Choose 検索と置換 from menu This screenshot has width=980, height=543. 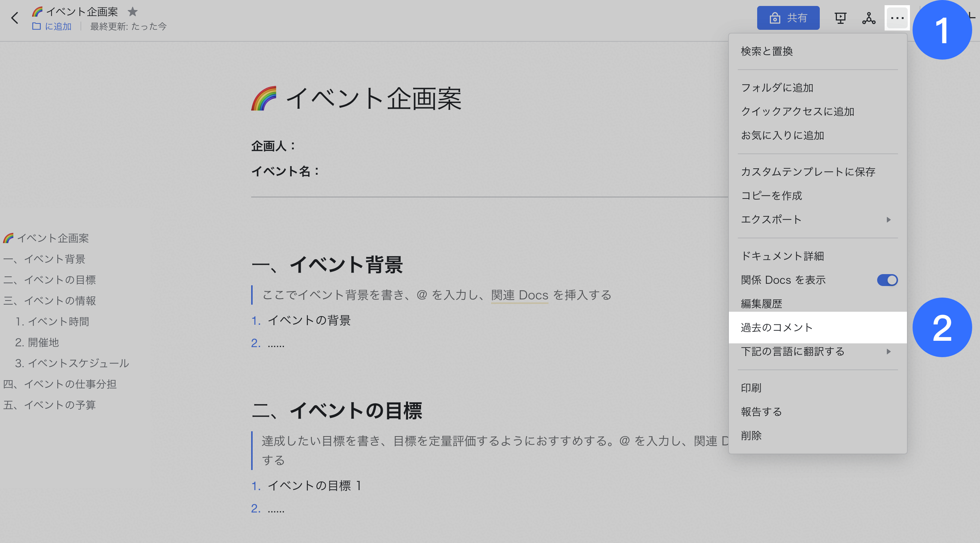tap(766, 51)
